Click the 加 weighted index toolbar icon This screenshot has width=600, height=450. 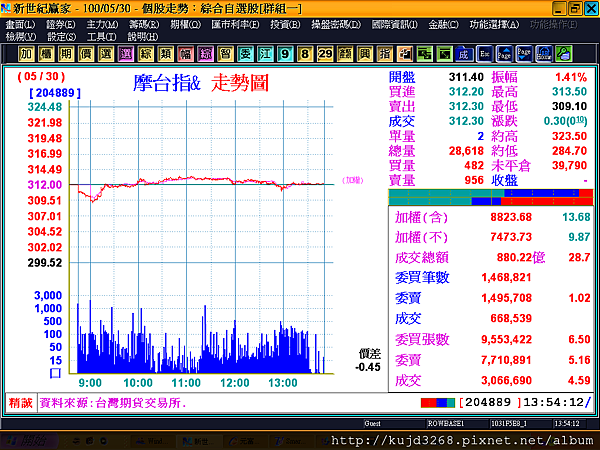pos(26,54)
